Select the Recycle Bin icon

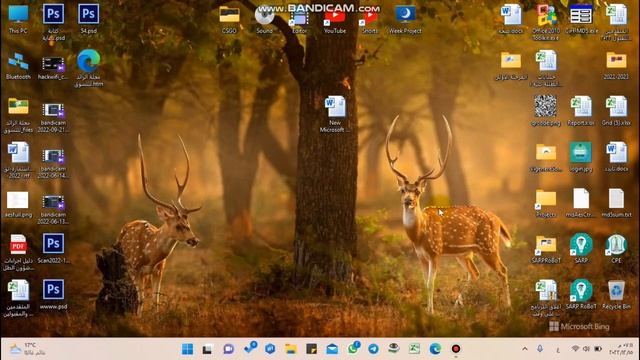[616, 294]
